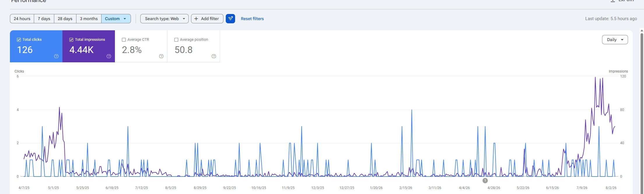The image size is (644, 194).
Task: Open help icon on Average CTR card
Action: [161, 56]
